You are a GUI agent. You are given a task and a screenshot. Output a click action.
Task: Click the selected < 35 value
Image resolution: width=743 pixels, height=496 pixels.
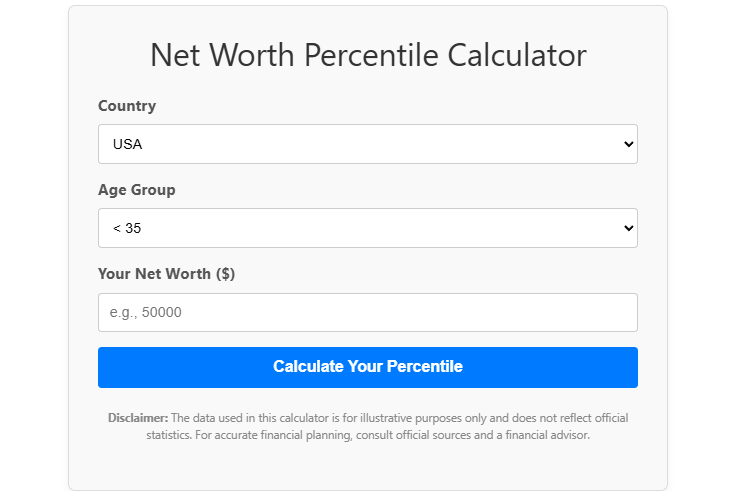click(x=127, y=228)
